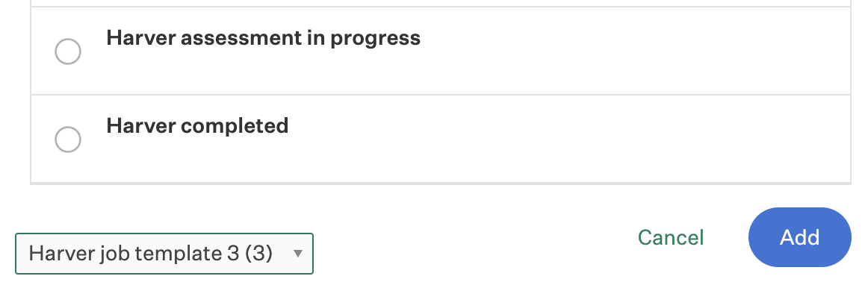This screenshot has height=282, width=868.
Task: Dismiss the dialog with Cancel
Action: coord(670,237)
